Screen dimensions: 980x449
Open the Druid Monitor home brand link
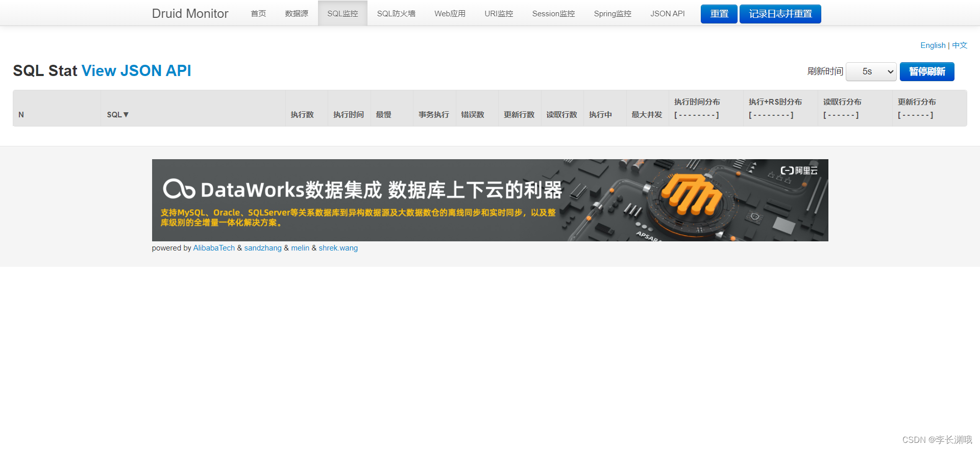190,13
